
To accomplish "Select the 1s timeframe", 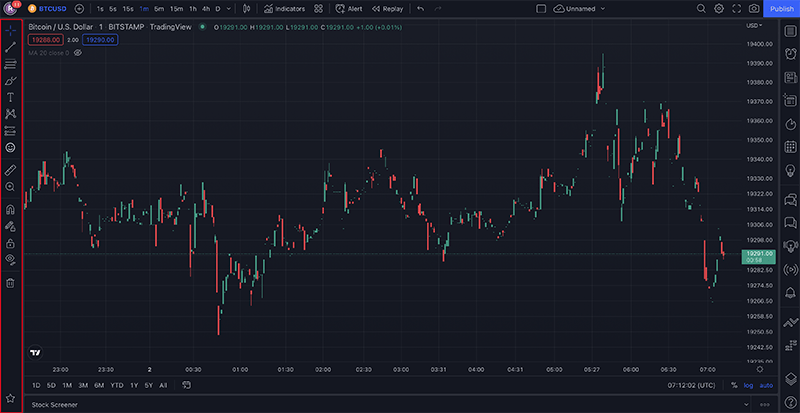I will tap(100, 9).
